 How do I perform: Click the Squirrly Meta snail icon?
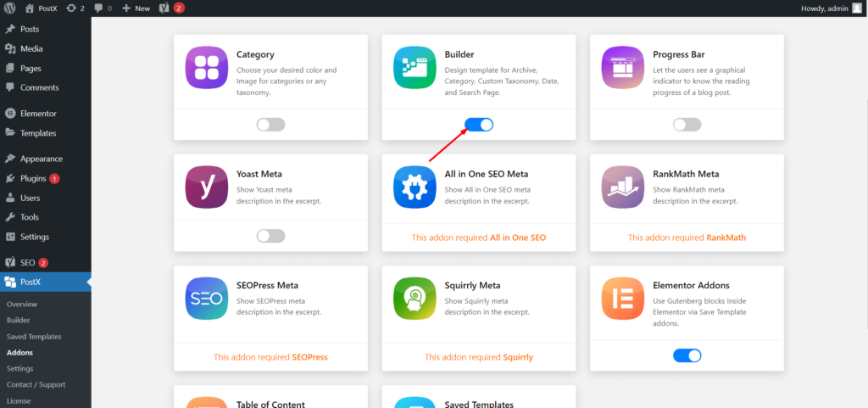[x=415, y=299]
